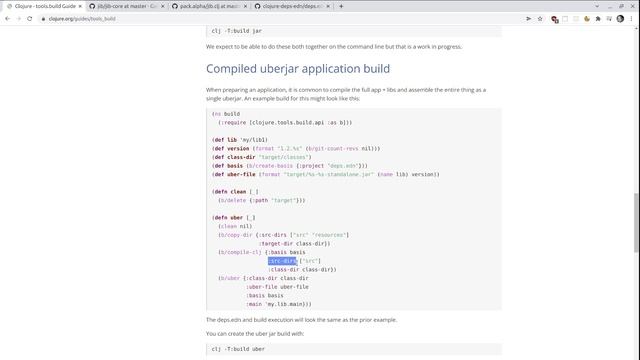Screen dimensions: 640x360
Task: Click the Compiled uberjar application build heading
Action: tap(298, 69)
